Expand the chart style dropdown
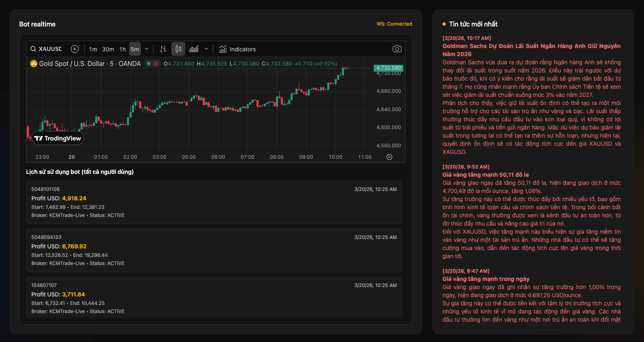This screenshot has height=342, width=644. [x=206, y=49]
